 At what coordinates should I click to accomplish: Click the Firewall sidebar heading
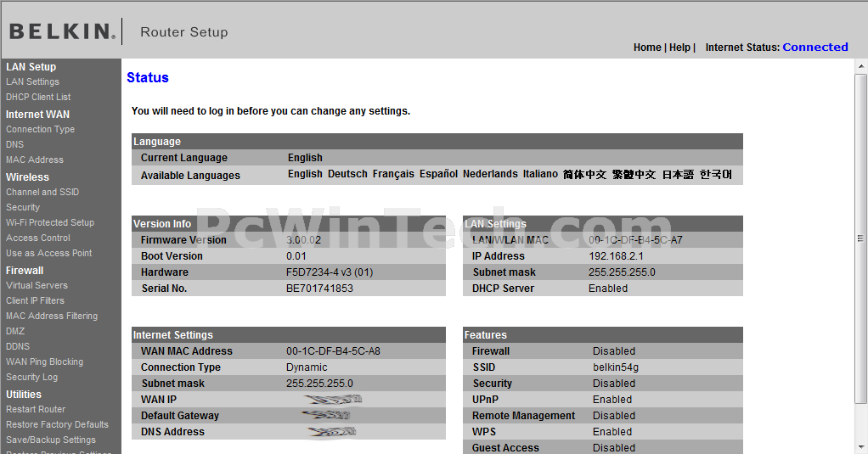[25, 271]
